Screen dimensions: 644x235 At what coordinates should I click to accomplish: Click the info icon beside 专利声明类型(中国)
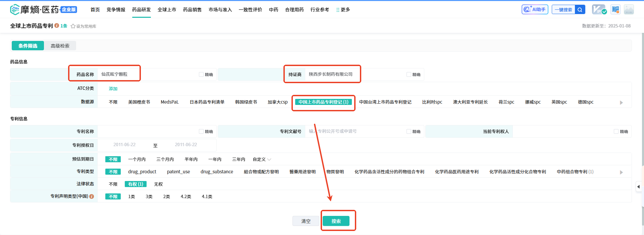(x=92, y=196)
